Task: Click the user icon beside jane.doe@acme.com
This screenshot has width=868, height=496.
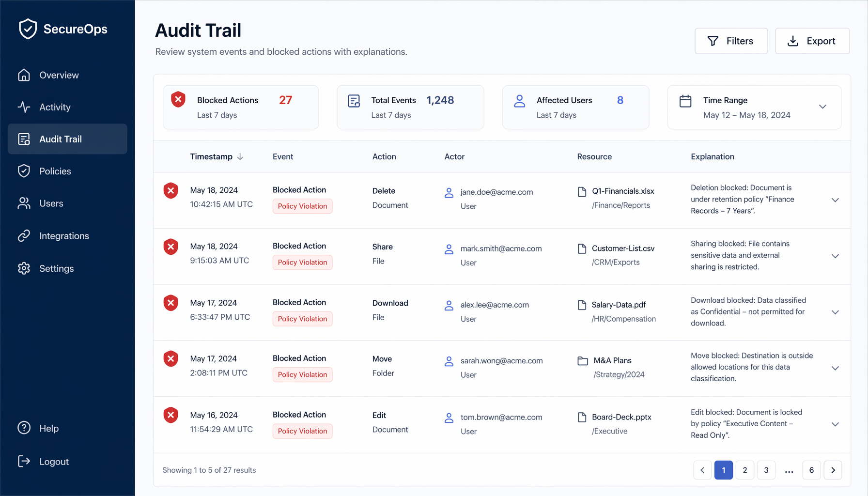Action: pos(449,193)
